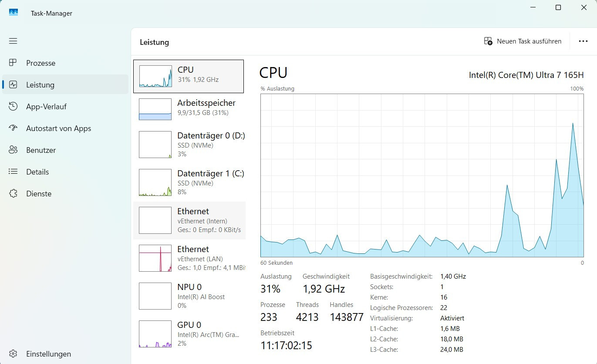Image resolution: width=597 pixels, height=364 pixels.
Task: Click the Autostart von Apps icon
Action: click(x=13, y=128)
